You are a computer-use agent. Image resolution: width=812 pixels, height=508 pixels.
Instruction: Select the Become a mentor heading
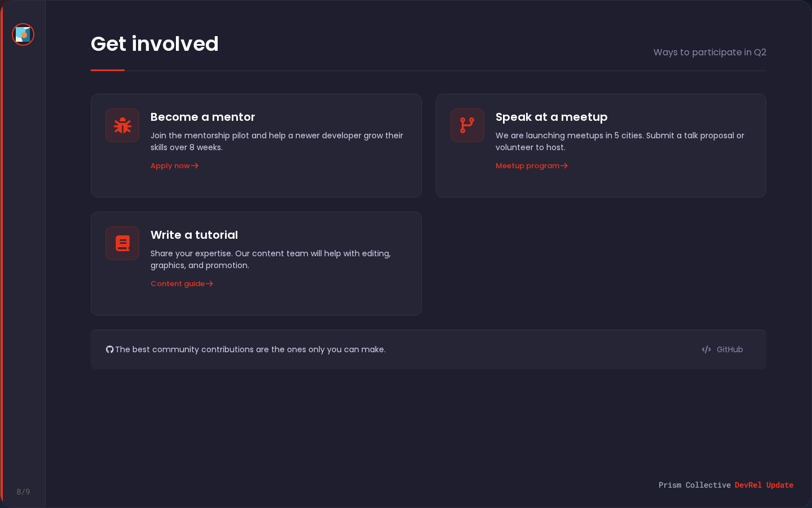coord(203,117)
